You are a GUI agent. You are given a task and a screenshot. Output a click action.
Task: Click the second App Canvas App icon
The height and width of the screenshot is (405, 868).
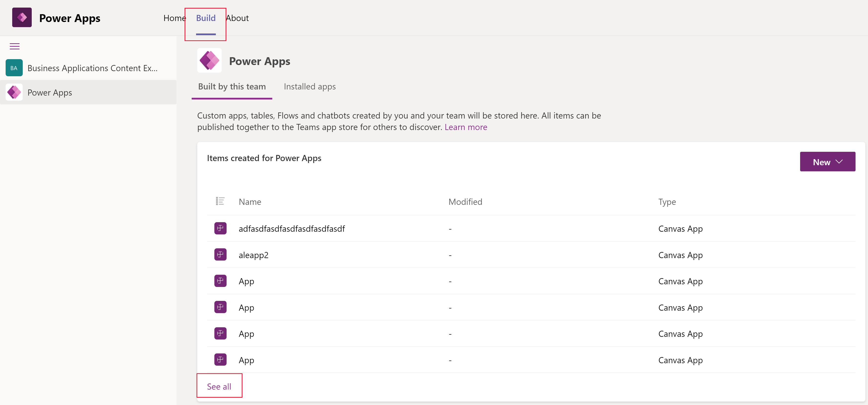tap(220, 307)
